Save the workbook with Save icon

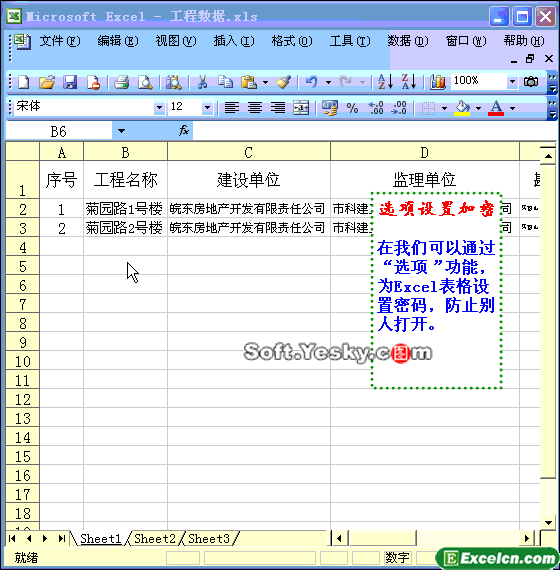70,82
